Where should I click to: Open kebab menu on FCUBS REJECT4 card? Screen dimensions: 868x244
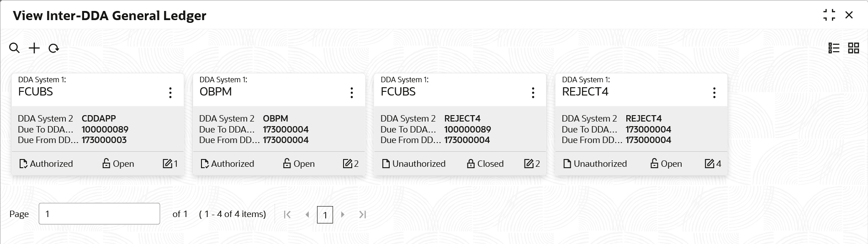[x=533, y=93]
